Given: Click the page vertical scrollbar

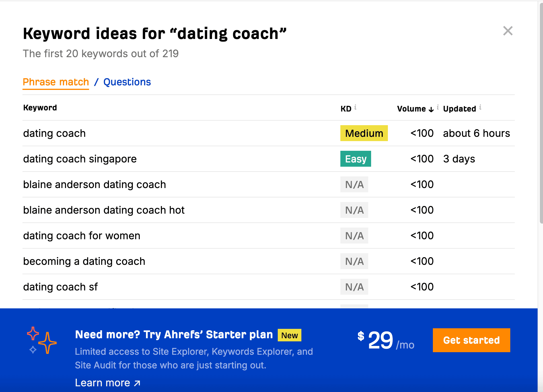Looking at the screenshot, I should [541, 114].
